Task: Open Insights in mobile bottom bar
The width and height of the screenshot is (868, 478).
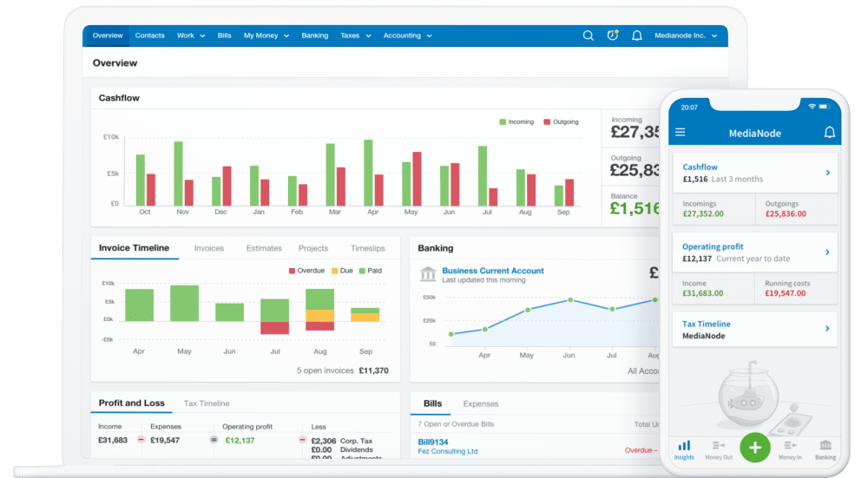Action: [684, 449]
